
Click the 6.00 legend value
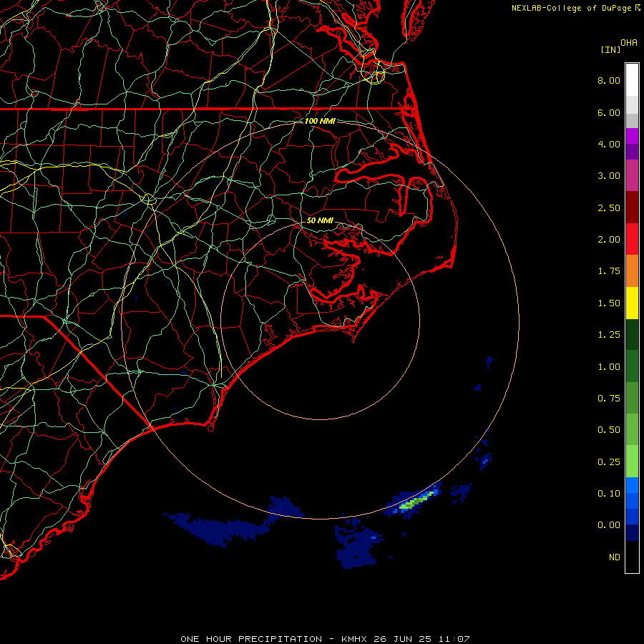tap(609, 112)
